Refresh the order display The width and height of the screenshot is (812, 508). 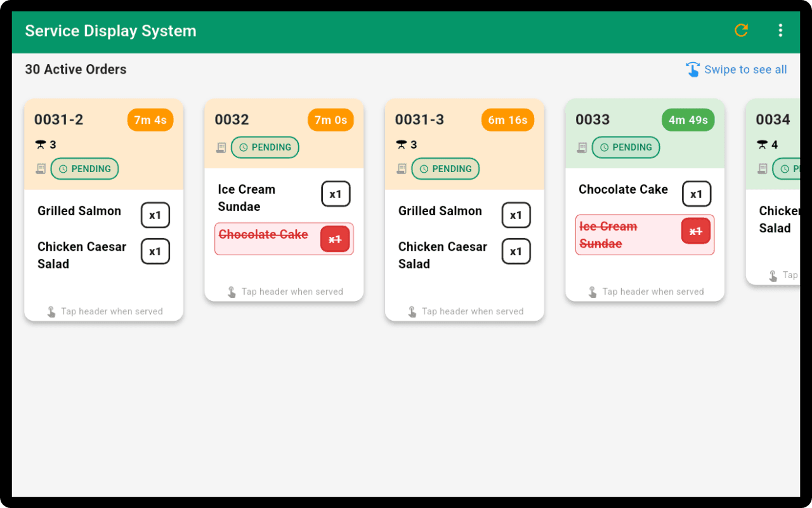[740, 30]
